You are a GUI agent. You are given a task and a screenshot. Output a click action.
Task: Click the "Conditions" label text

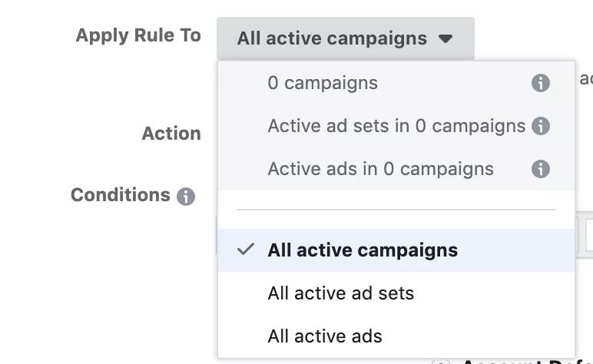coord(121,195)
